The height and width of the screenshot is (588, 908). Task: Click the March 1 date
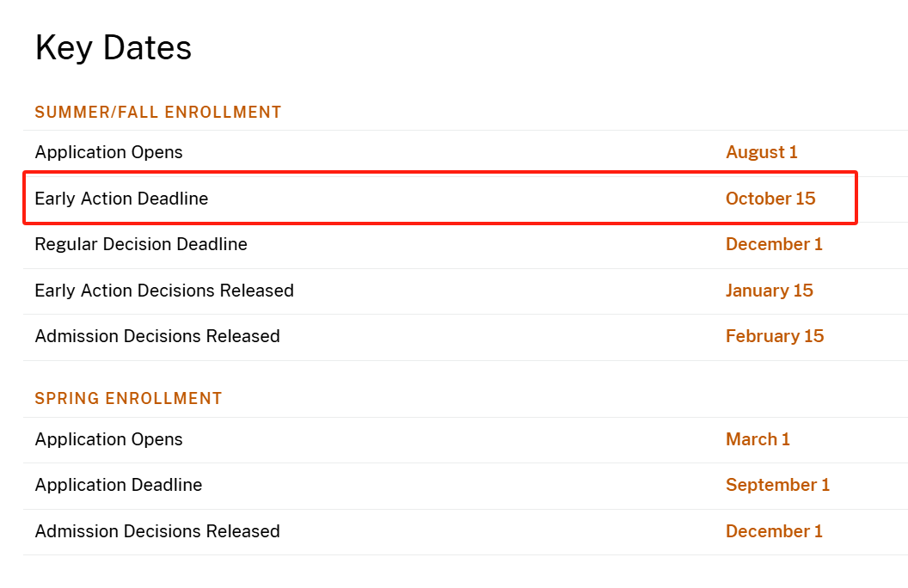[758, 440]
